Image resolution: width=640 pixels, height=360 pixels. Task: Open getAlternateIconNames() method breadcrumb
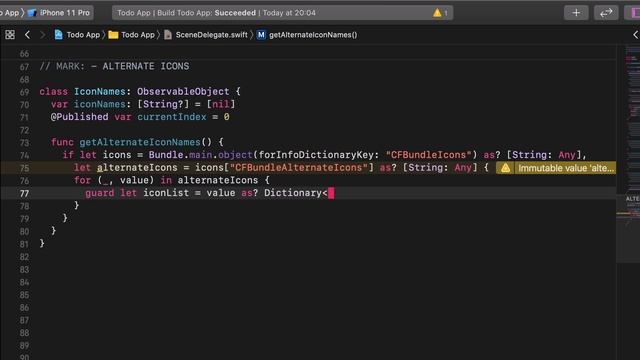(x=313, y=35)
